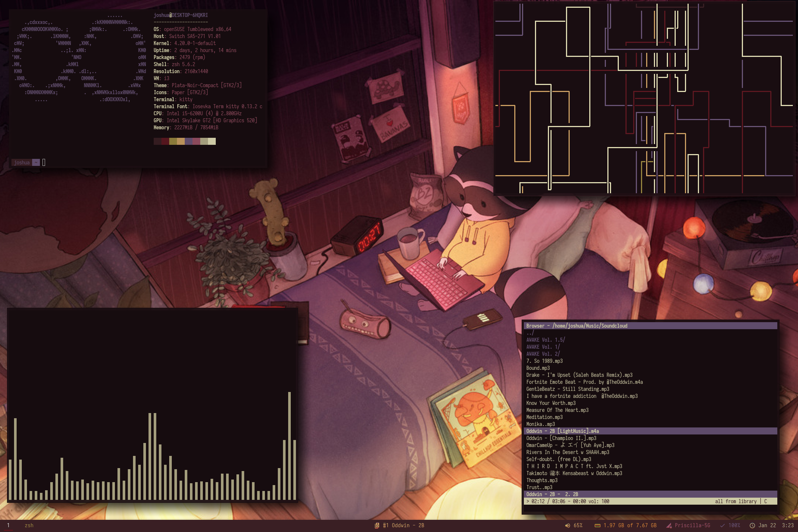Click the zsh window title in bar
Image resolution: width=798 pixels, height=532 pixels.
click(x=29, y=525)
